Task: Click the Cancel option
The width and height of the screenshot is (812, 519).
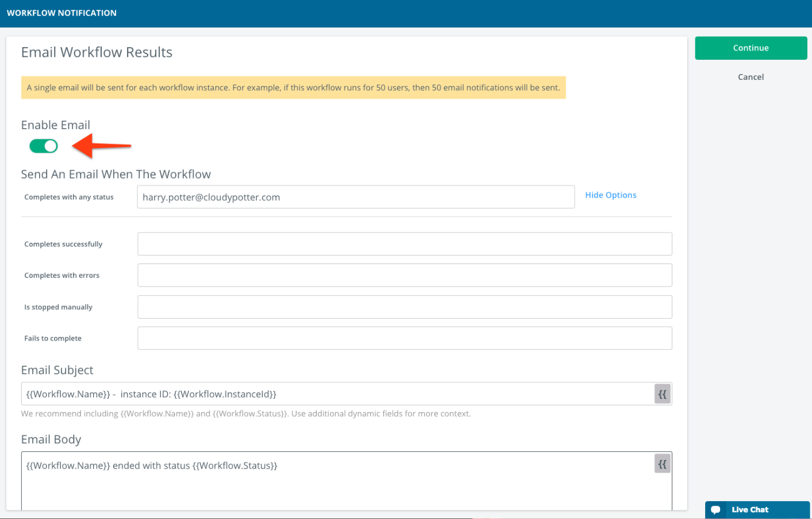Action: [x=751, y=76]
